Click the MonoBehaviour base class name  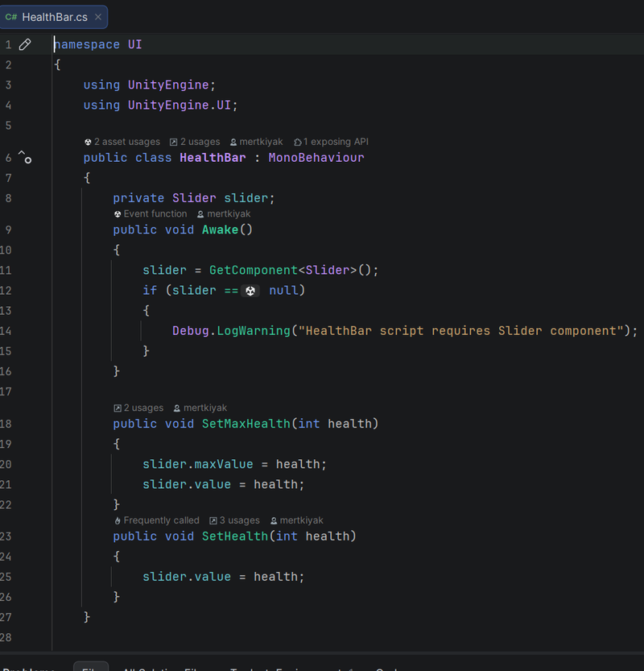[316, 158]
